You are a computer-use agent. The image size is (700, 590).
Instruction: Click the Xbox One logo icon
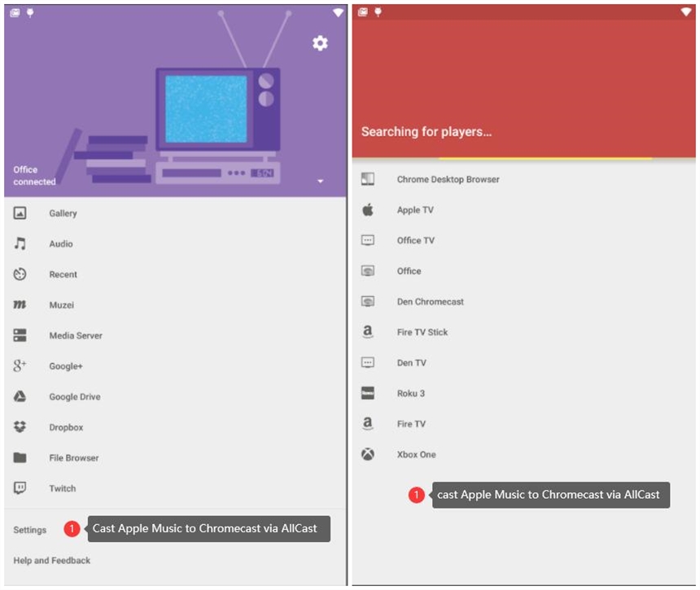(367, 454)
